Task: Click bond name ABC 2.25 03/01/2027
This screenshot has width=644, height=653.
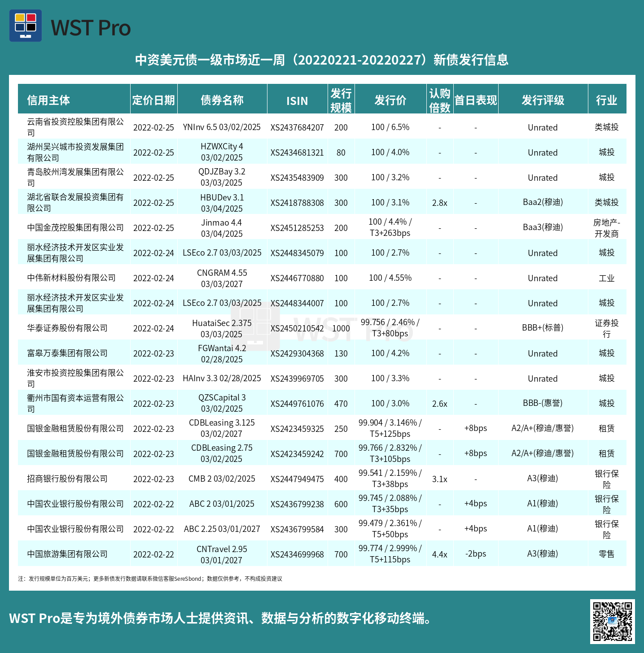Action: click(x=222, y=529)
